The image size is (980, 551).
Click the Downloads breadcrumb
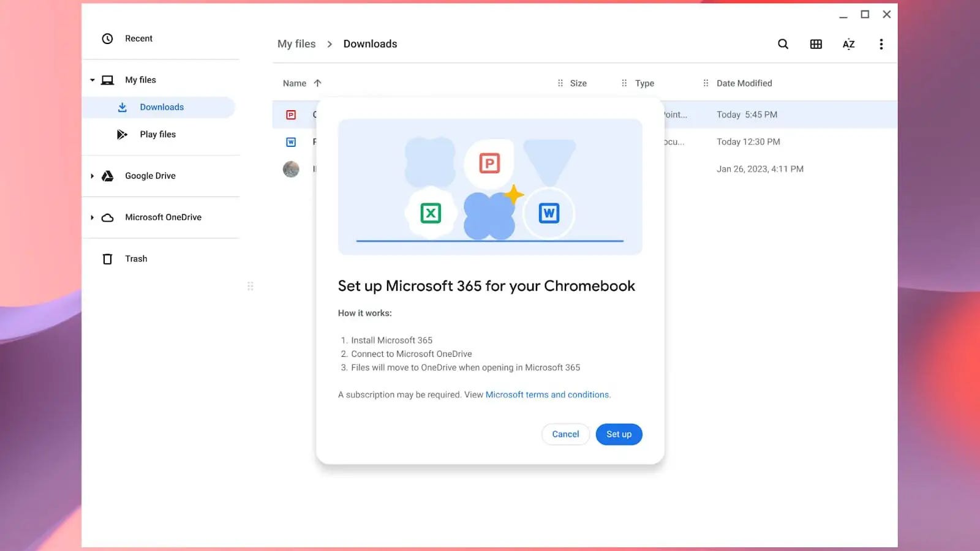tap(370, 44)
